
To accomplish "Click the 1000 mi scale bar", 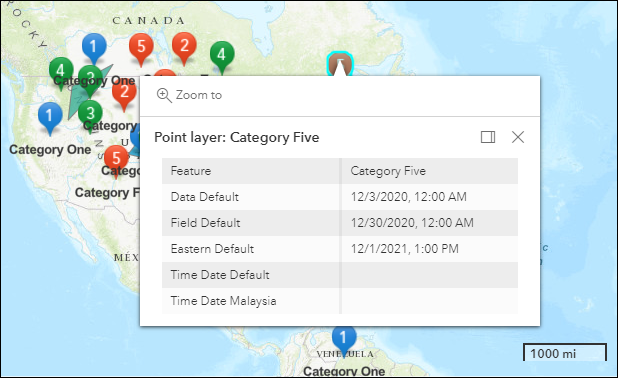I will point(565,353).
